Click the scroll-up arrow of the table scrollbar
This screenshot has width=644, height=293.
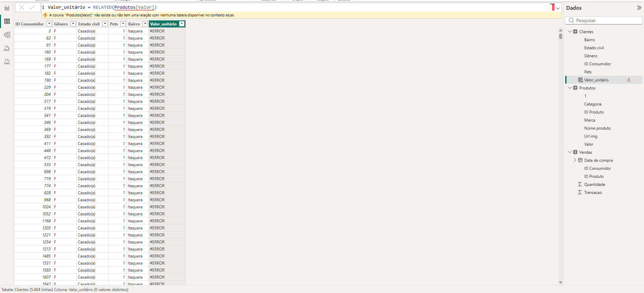click(560, 30)
